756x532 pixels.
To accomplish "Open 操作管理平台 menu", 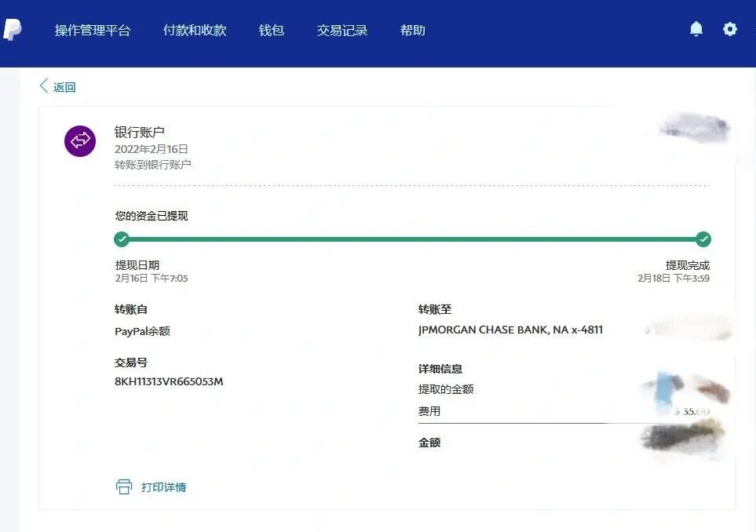I will coord(93,31).
